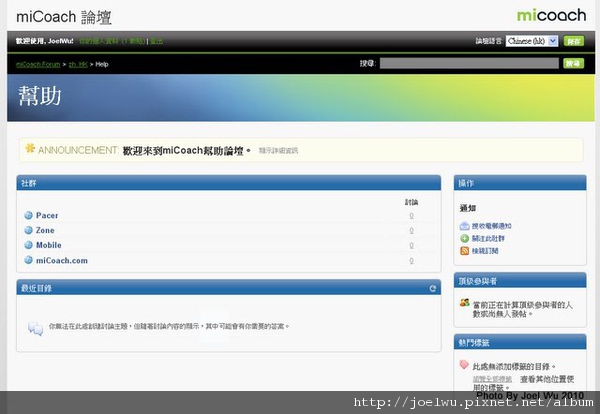Image resolution: width=600 pixels, height=414 pixels.
Task: Click the feed subscription link
Action: pyautogui.click(x=485, y=251)
